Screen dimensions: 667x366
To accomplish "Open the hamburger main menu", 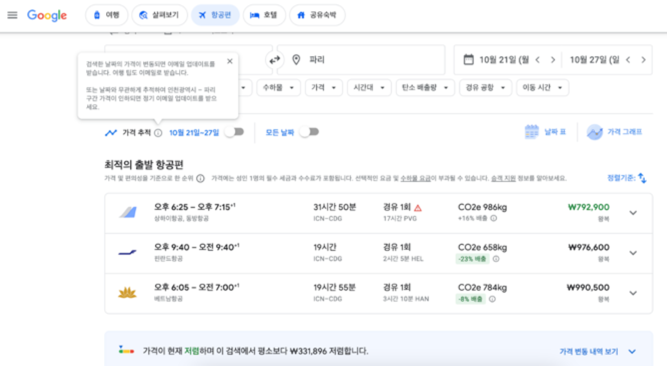I will click(12, 15).
